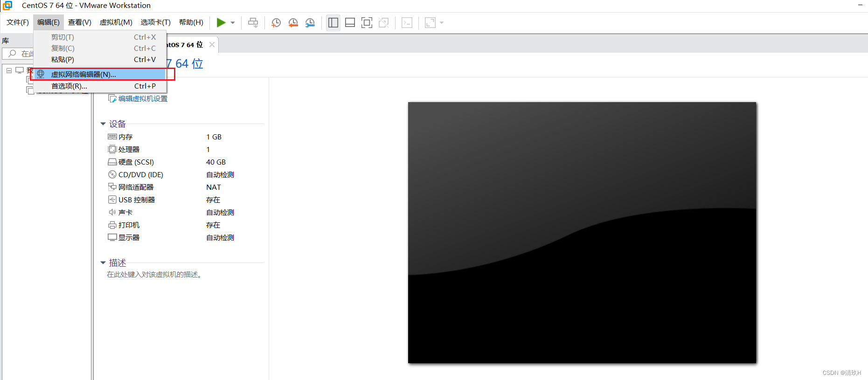
Task: Click the revert to snapshot icon
Action: click(293, 23)
